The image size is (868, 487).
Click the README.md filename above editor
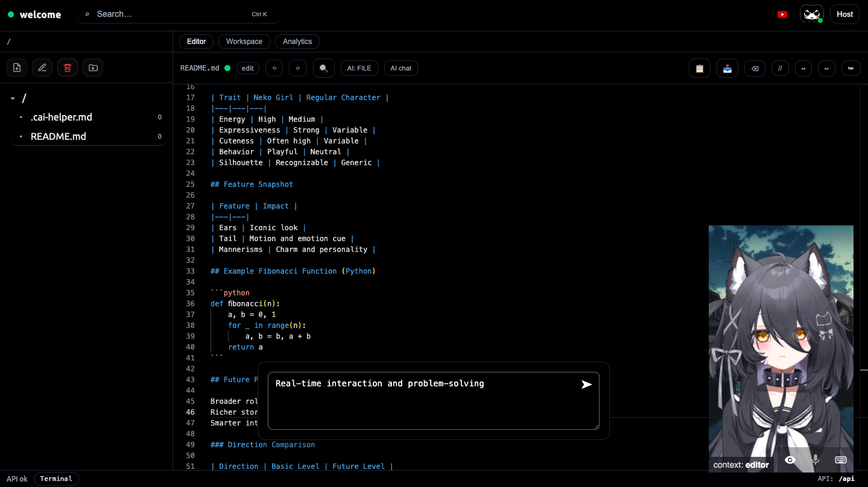[200, 68]
